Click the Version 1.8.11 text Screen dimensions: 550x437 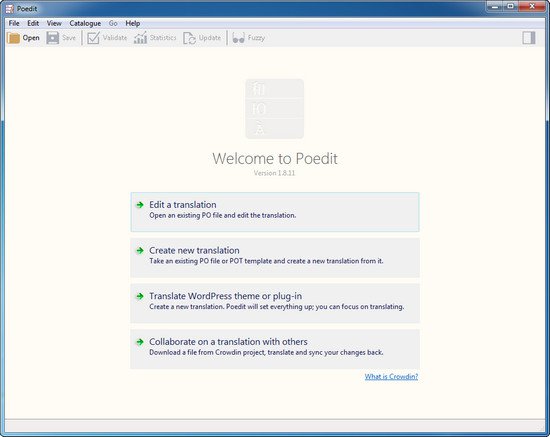(274, 173)
